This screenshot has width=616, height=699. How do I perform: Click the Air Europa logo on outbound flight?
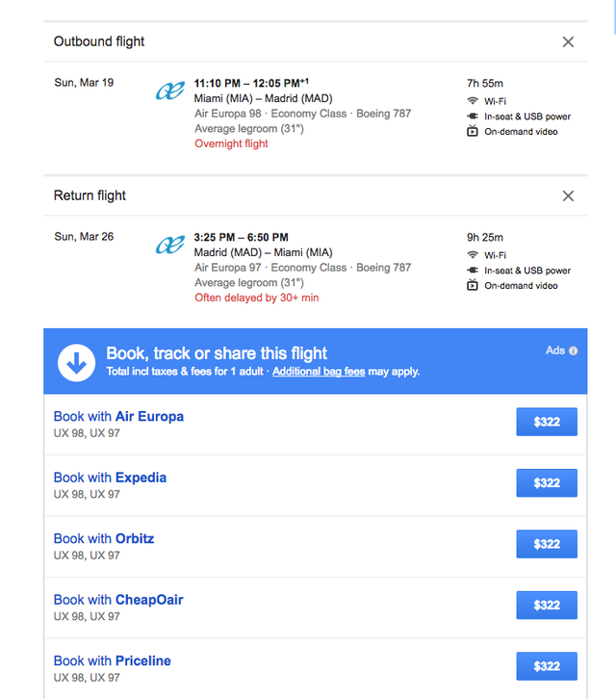[x=170, y=91]
